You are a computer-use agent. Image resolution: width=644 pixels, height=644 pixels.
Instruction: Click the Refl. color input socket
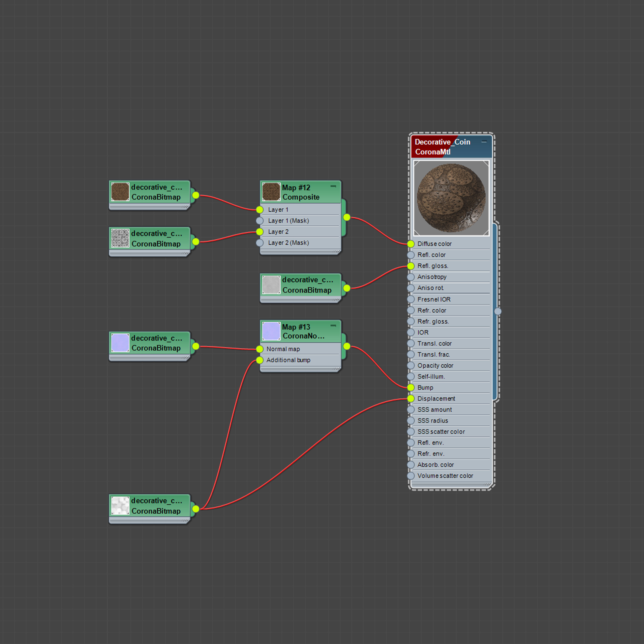pyautogui.click(x=411, y=255)
